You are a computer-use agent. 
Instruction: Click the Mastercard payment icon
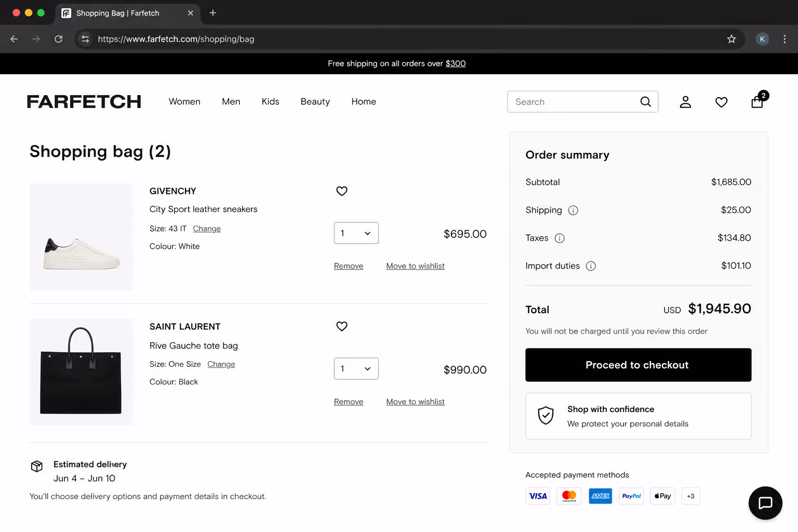(569, 496)
